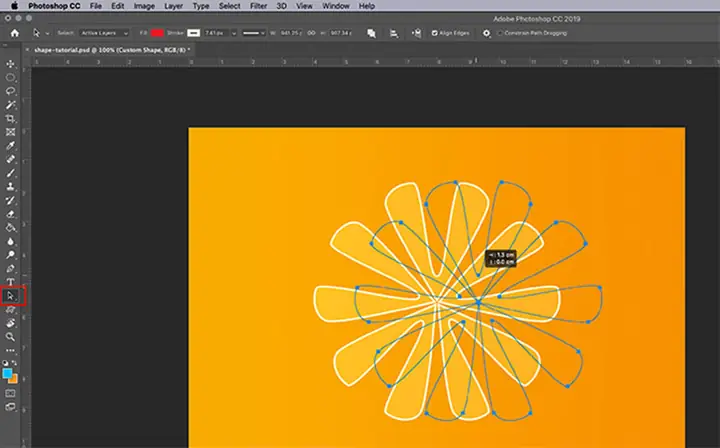Click the blue foreground color swatch
Viewport: 720px width, 448px height.
tap(7, 374)
